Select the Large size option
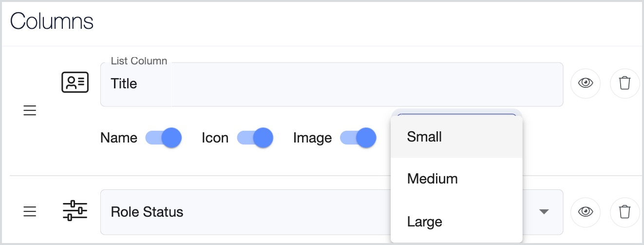 (x=456, y=222)
